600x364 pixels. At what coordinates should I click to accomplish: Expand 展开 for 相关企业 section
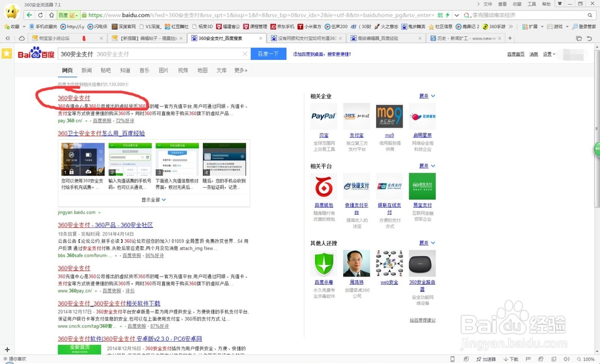point(427,96)
